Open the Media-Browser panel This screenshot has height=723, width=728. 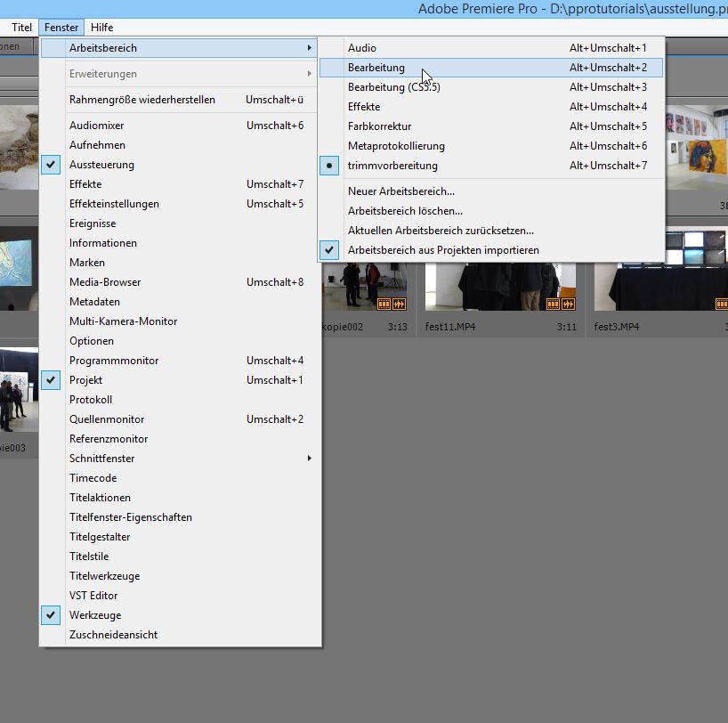point(179,282)
